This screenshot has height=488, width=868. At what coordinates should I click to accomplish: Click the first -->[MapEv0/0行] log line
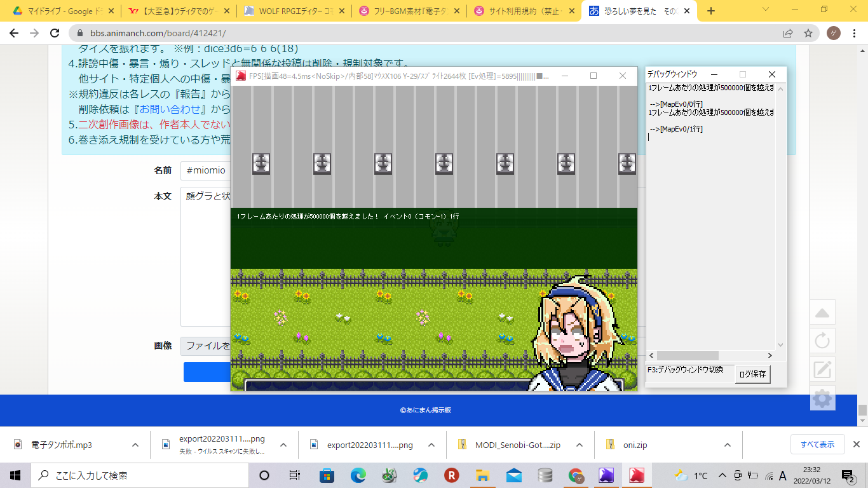point(676,104)
